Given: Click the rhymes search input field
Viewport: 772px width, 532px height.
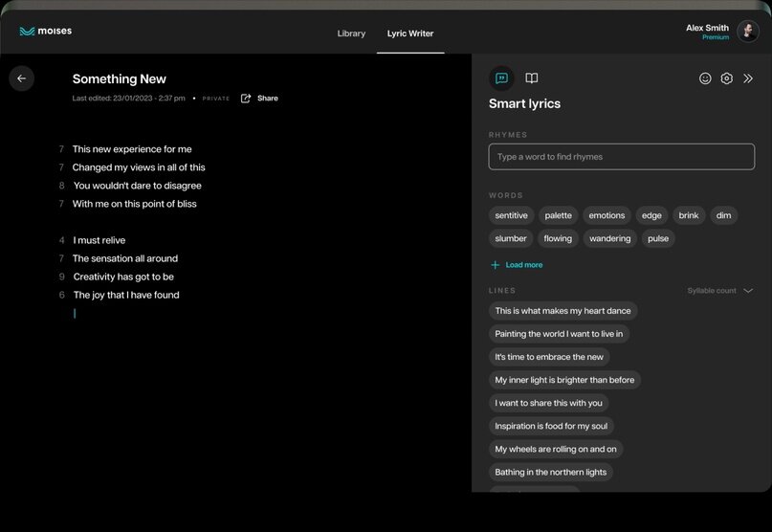Looking at the screenshot, I should 622,157.
